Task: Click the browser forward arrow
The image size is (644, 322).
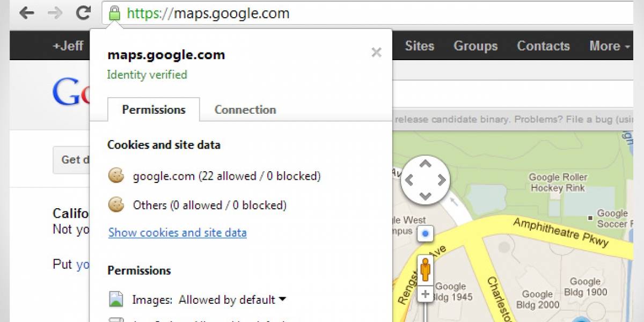Action: point(55,13)
